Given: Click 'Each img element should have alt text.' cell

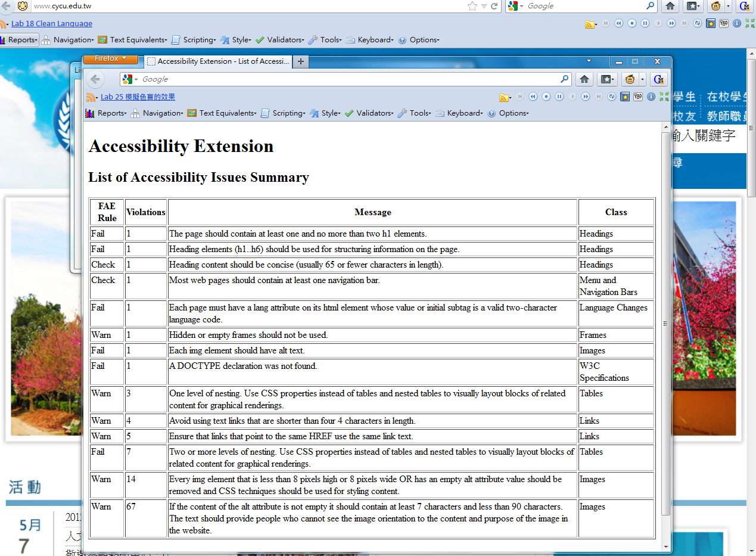Looking at the screenshot, I should (373, 350).
